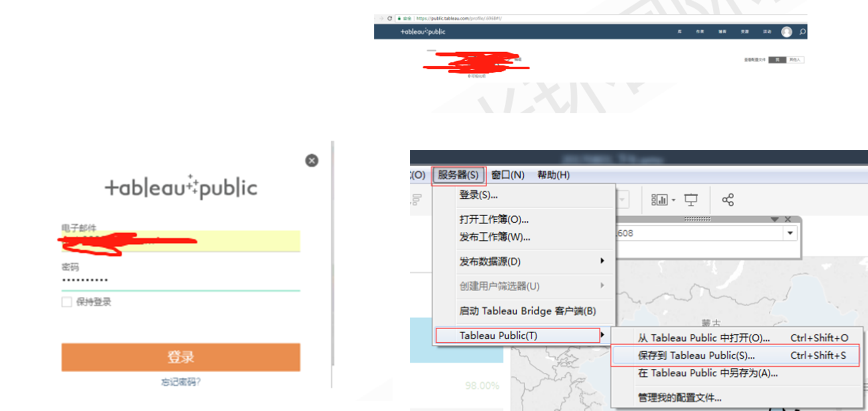Click the orange 登录 login button
Screen dimensions: 868x411
181,357
